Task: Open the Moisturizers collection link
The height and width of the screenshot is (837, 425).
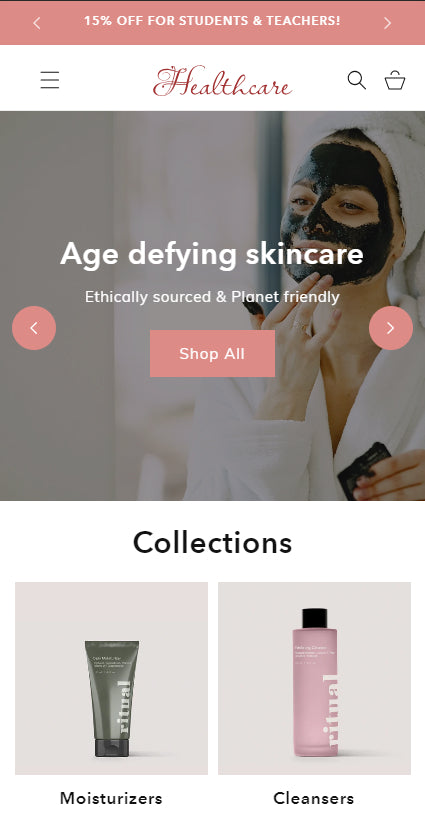Action: pos(111,798)
